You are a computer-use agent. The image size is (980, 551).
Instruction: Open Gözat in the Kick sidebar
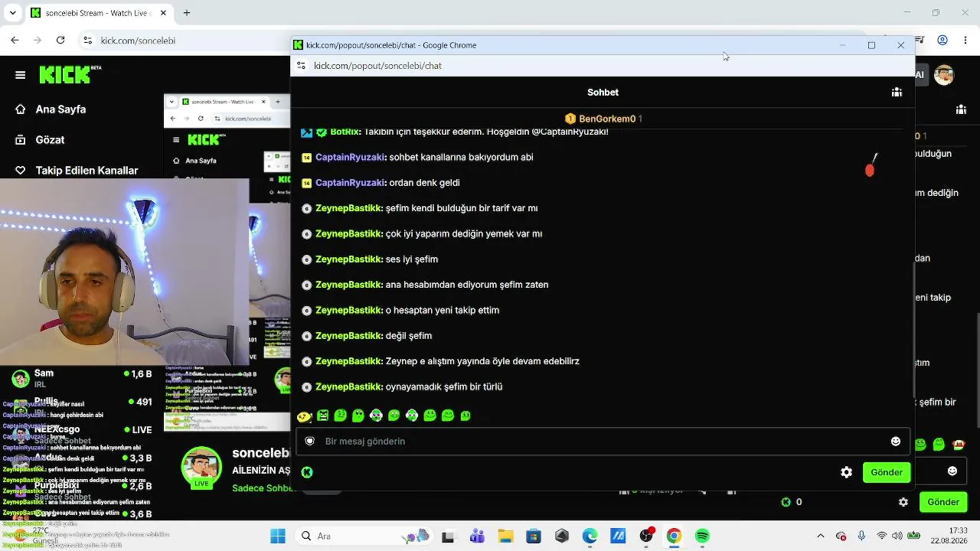coord(40,140)
